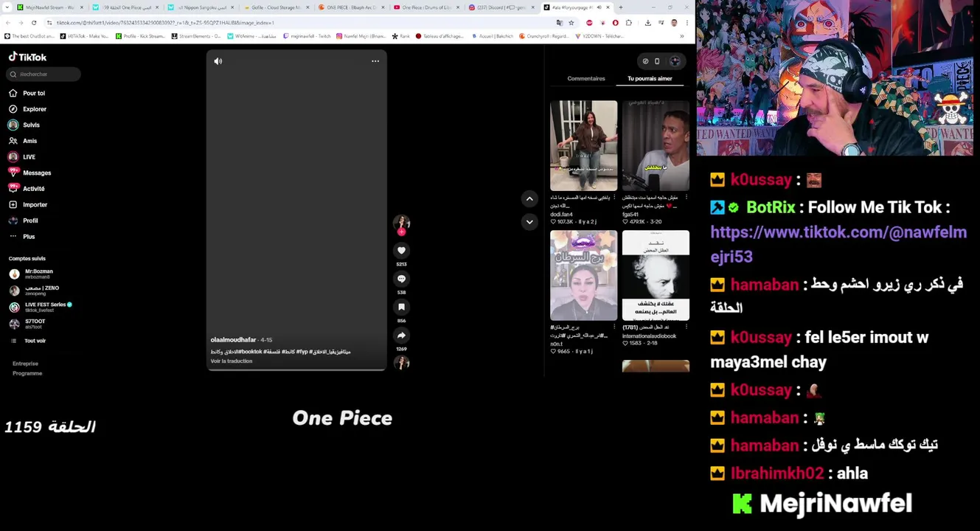
Task: Open the olaalmoudhafar username link
Action: click(x=233, y=340)
